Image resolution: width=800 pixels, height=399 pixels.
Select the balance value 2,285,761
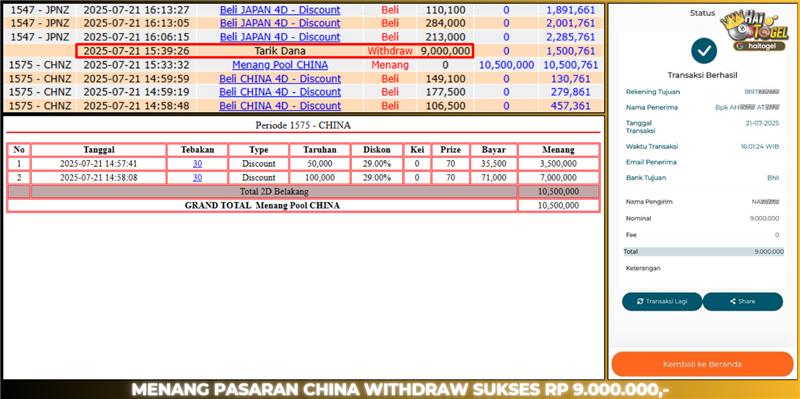[570, 37]
